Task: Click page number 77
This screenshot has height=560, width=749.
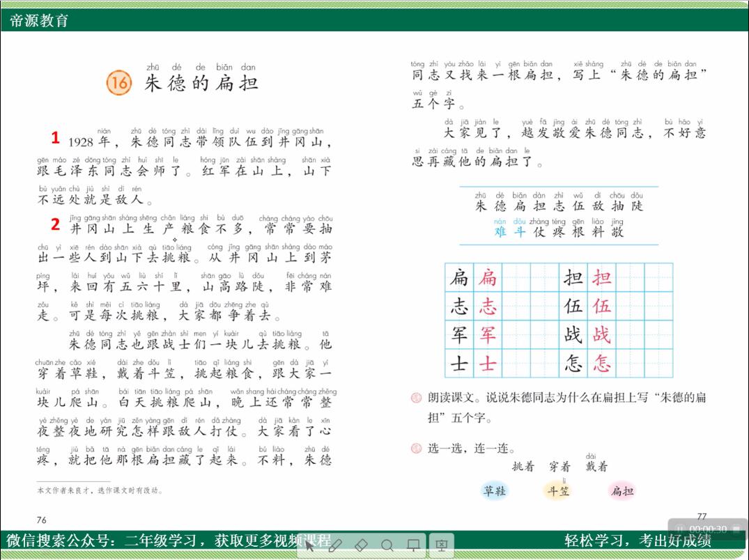Action: tap(702, 516)
